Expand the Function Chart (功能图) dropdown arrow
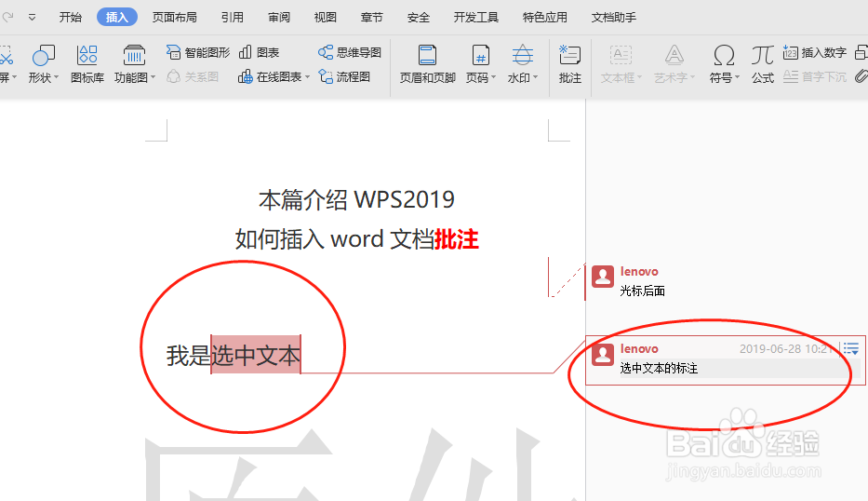The width and height of the screenshot is (868, 501). [153, 77]
